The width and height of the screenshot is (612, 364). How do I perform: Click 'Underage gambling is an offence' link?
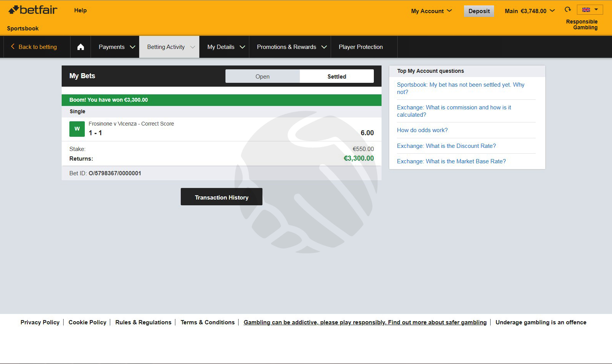[541, 322]
